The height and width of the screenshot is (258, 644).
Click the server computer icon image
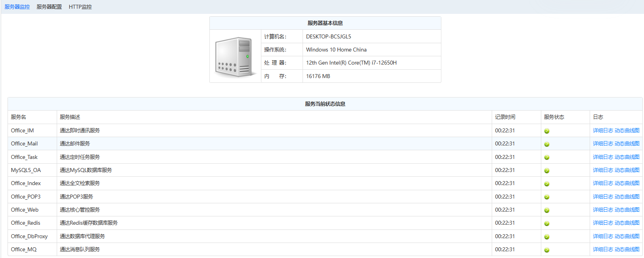point(235,57)
